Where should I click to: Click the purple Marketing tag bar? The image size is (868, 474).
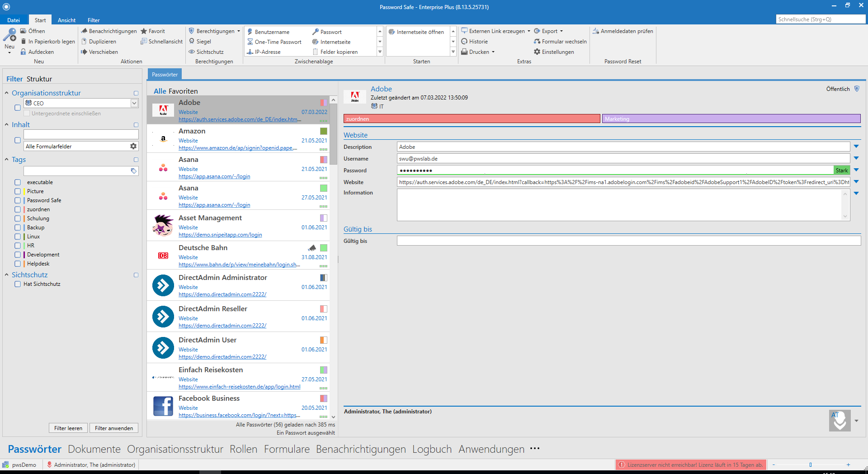731,119
